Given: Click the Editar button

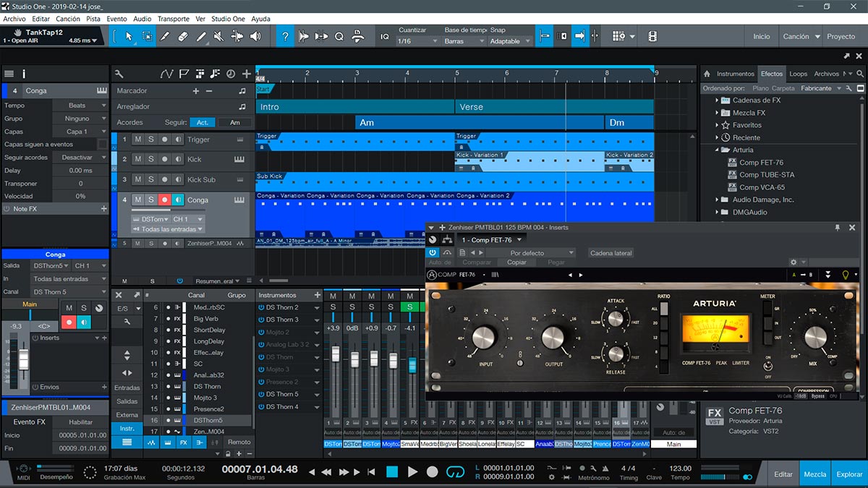Looking at the screenshot, I should pyautogui.click(x=783, y=474).
